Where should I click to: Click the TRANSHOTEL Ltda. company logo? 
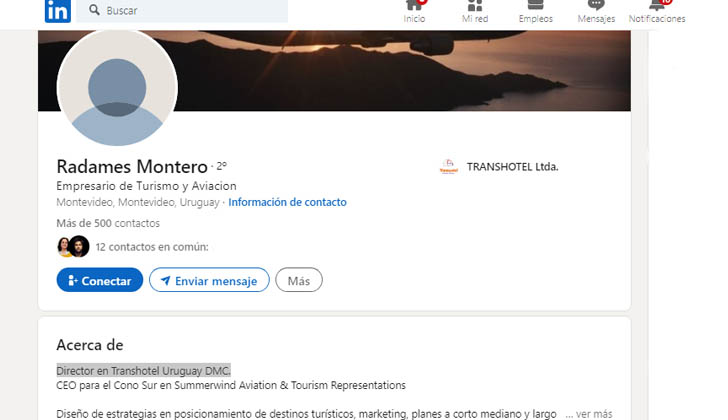pyautogui.click(x=448, y=167)
